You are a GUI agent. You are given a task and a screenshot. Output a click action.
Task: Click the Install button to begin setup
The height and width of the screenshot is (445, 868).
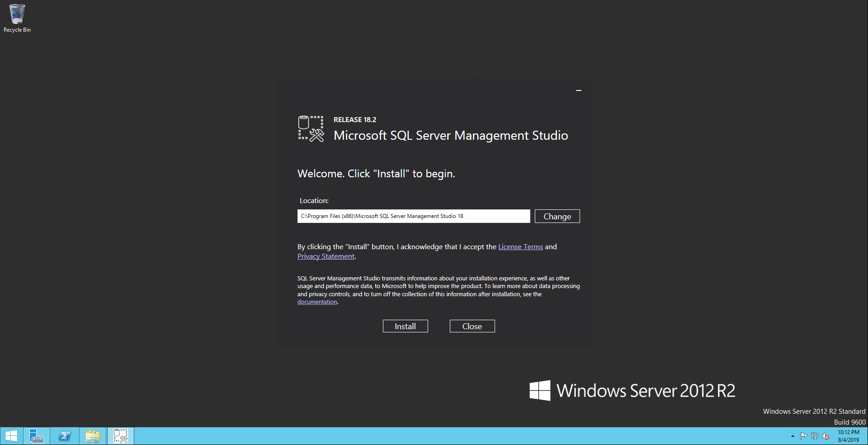[x=405, y=326]
